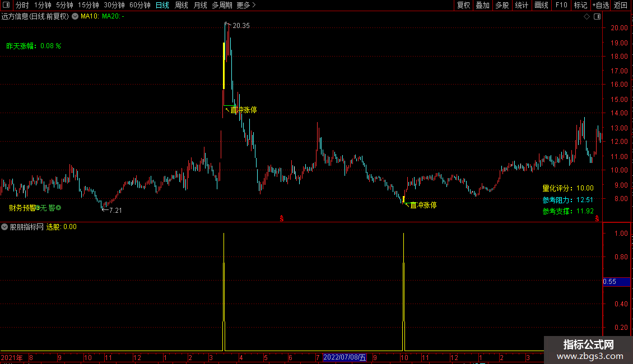
Task: Expand indicator menu beside 远方信息 title
Action: coord(75,17)
